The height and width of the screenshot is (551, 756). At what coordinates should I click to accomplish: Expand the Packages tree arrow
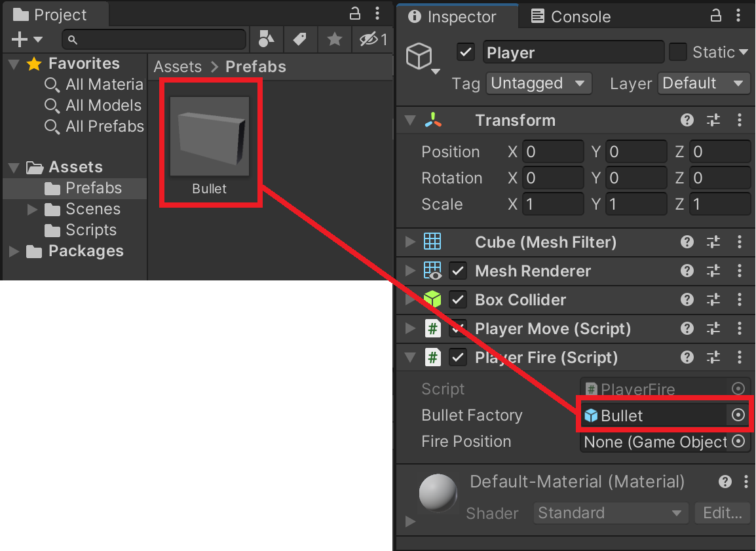[14, 251]
